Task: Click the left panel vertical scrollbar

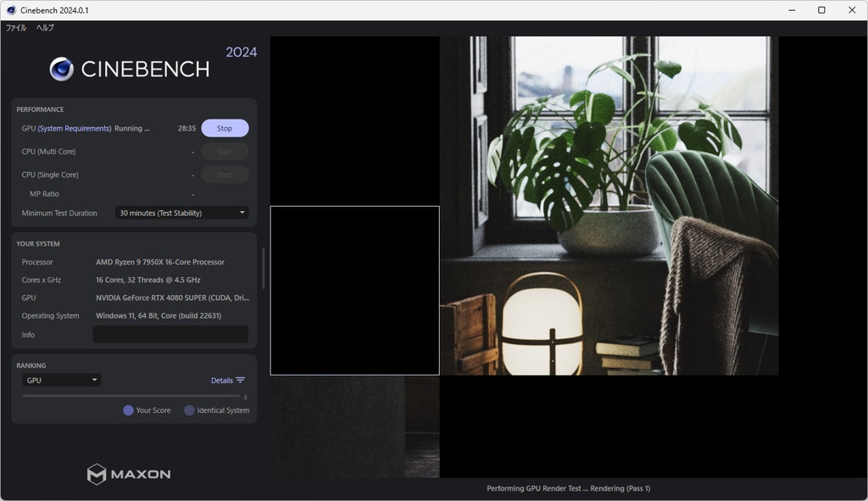Action: tap(264, 268)
